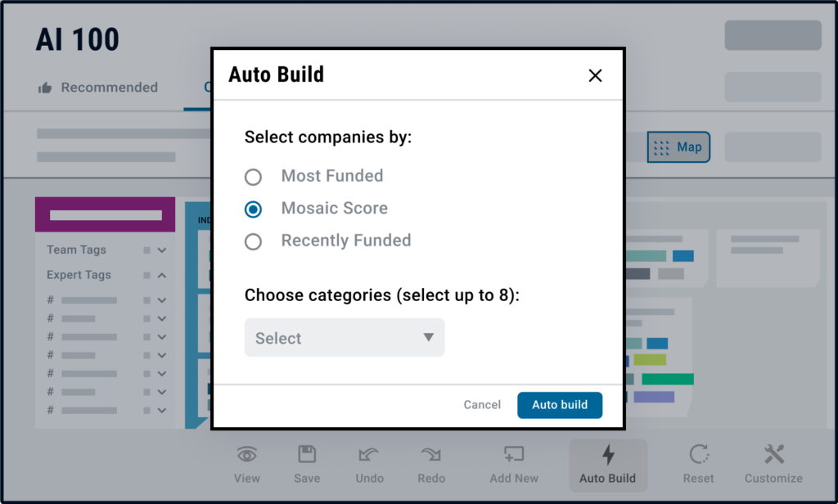Click the purple header swatch in sidebar
Screen dimensions: 838x504
(106, 214)
